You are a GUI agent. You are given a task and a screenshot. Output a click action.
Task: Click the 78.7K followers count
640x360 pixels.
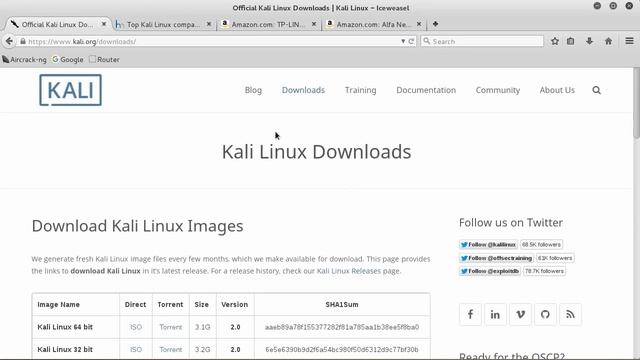tap(544, 271)
